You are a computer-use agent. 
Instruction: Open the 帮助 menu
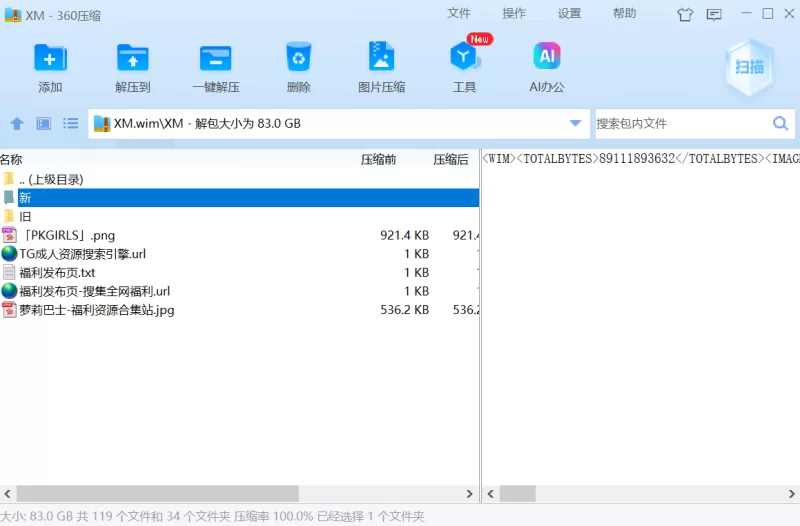coord(624,13)
